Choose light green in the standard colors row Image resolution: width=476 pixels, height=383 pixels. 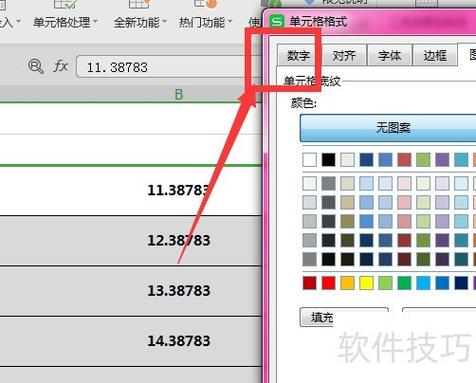tap(385, 283)
